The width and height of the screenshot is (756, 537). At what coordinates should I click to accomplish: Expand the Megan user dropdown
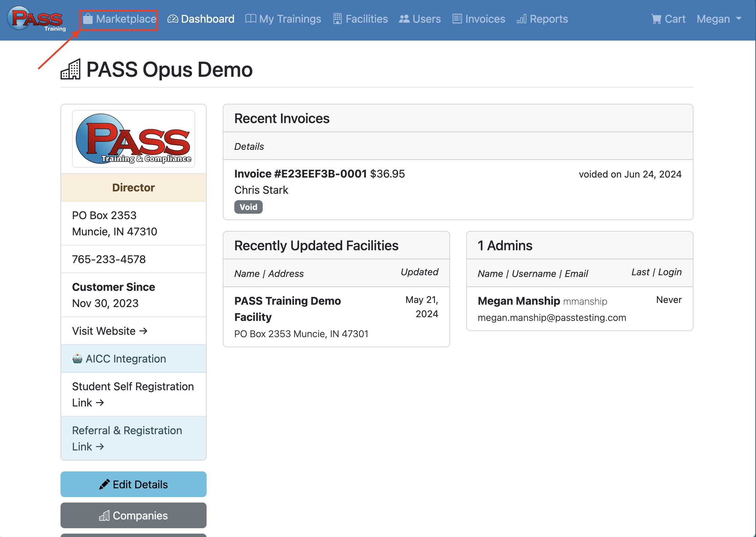point(719,19)
